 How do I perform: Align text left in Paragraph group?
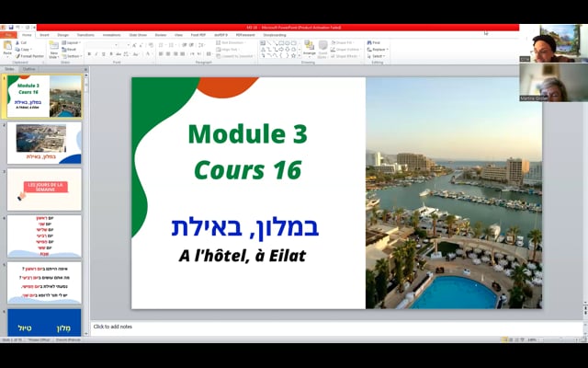(161, 54)
